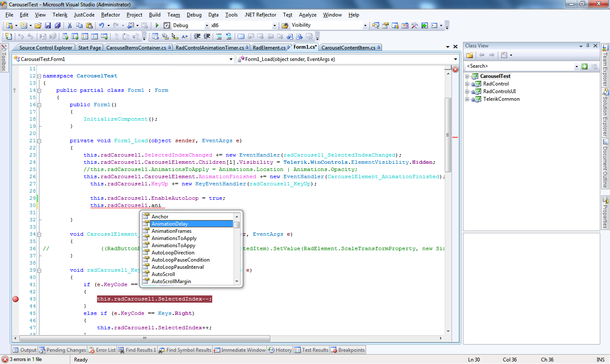
Task: Click the Copy icon in toolbar
Action: (x=79, y=25)
